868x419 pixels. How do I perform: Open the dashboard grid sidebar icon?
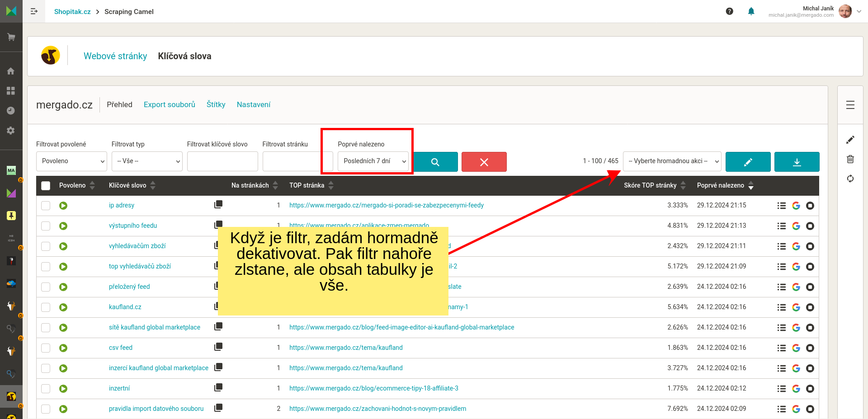pos(11,91)
